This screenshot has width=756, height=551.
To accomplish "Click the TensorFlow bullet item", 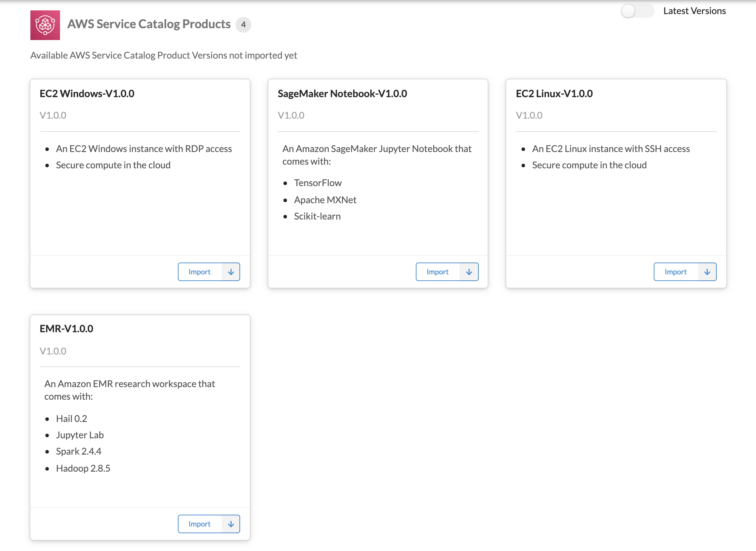I will [318, 183].
